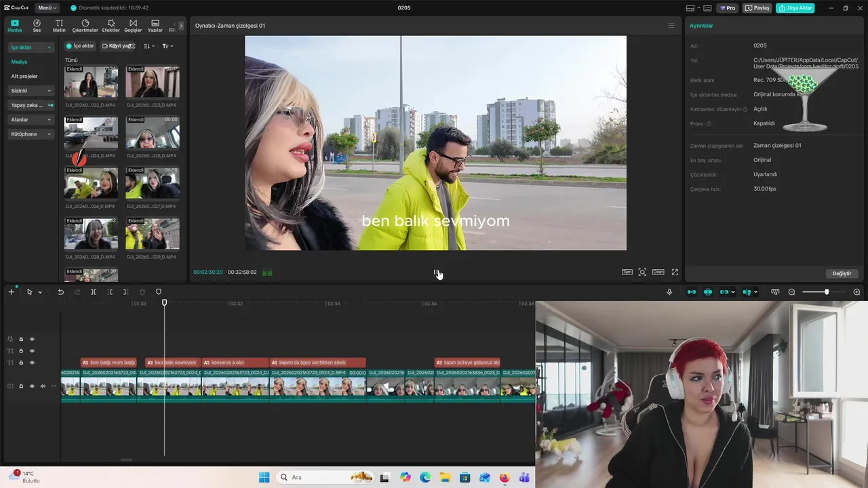Click the undo arrow

(60, 292)
